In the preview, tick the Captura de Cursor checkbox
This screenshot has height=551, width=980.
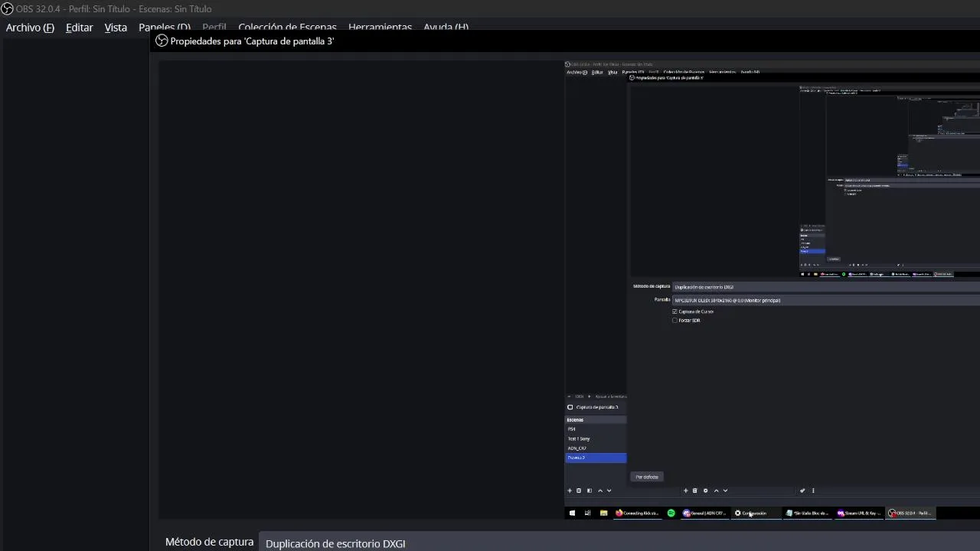pos(675,311)
